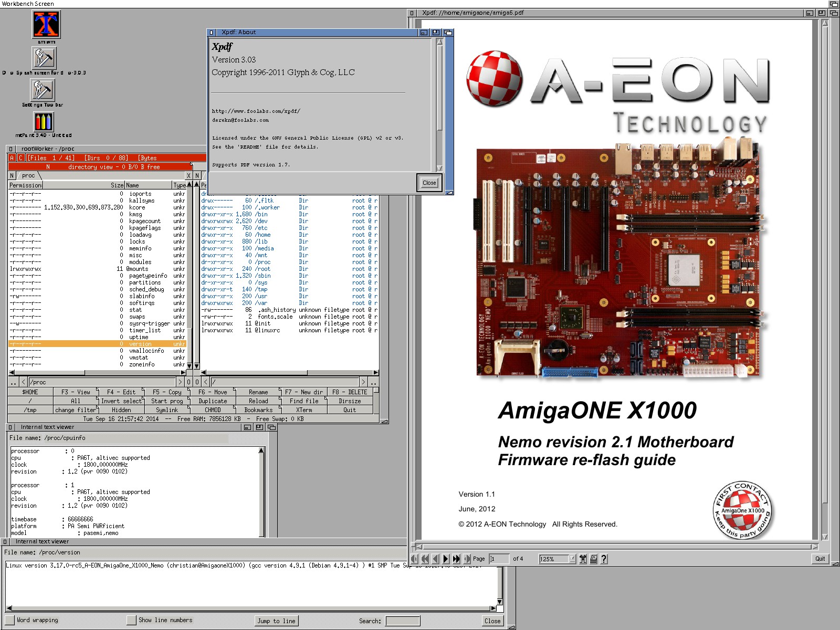Go to next page in Xpdf

point(446,559)
